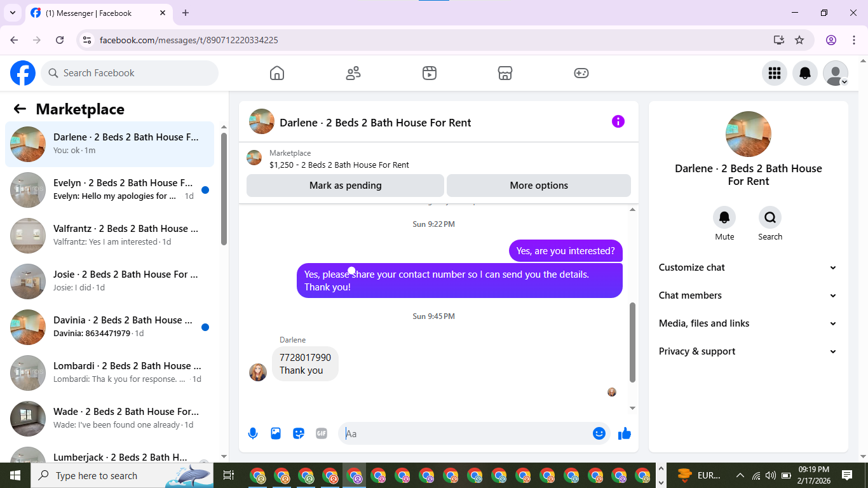Reload the page with the refresh icon
868x488 pixels.
60,40
